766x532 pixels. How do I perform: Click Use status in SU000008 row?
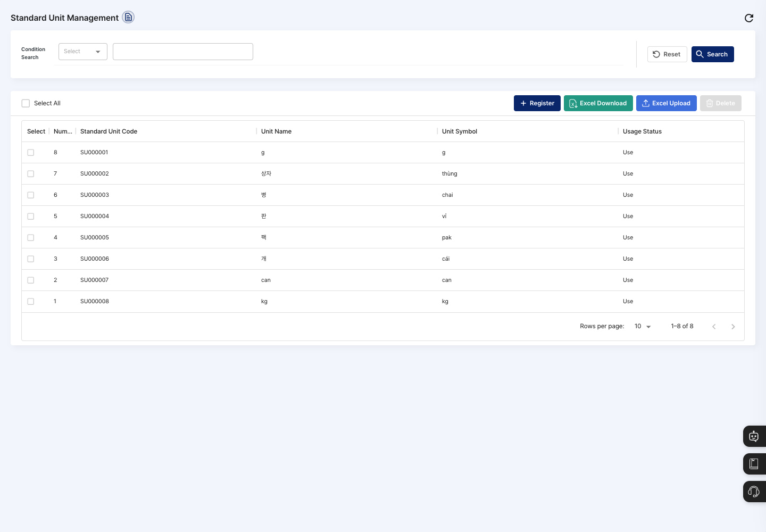pos(628,302)
